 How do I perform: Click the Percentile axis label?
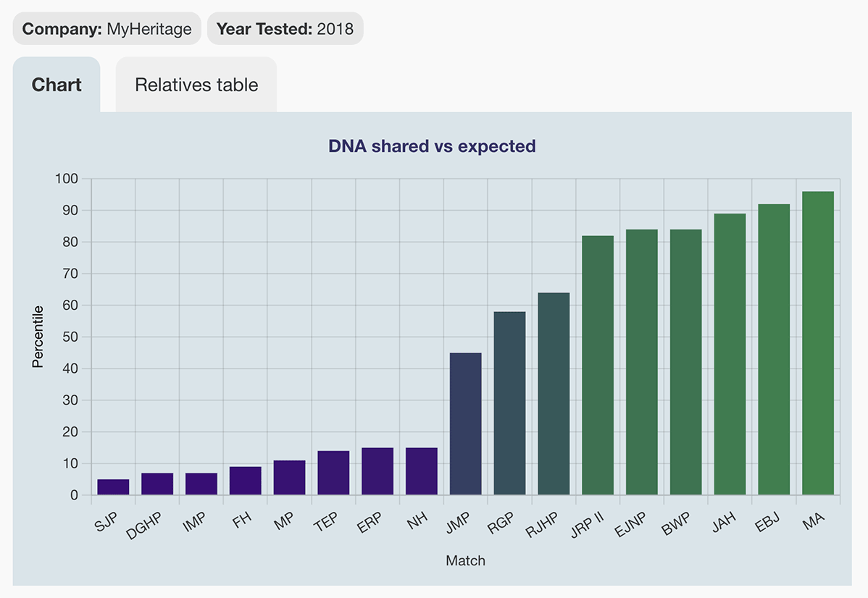(x=37, y=336)
